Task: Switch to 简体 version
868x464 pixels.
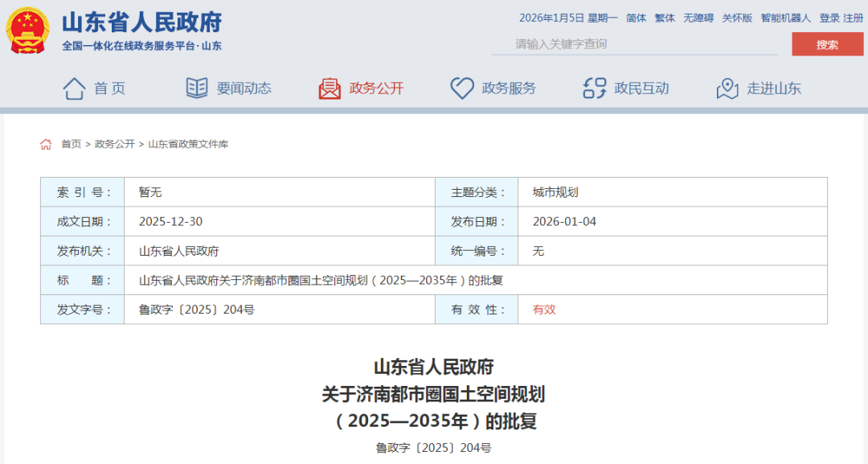Action: pos(635,16)
